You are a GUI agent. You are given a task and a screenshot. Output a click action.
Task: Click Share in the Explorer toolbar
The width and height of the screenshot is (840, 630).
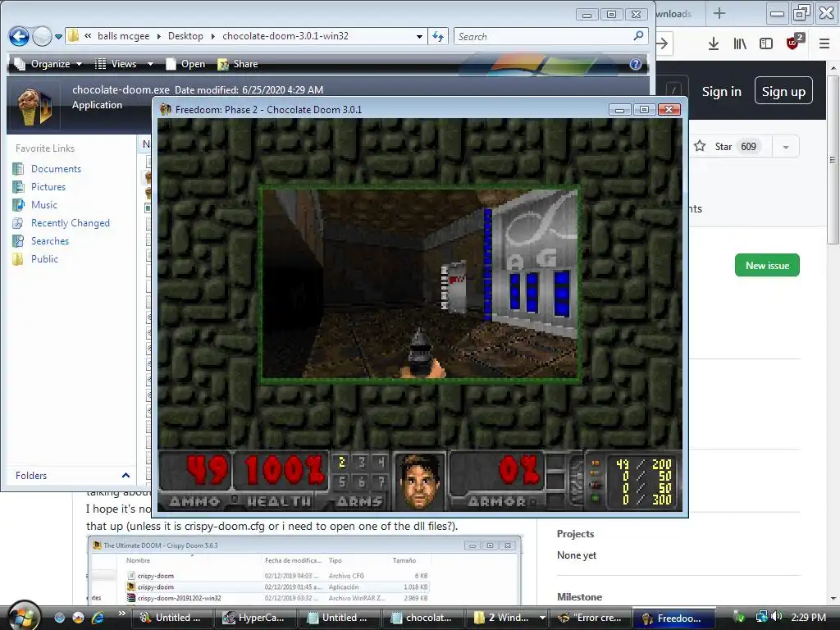237,64
